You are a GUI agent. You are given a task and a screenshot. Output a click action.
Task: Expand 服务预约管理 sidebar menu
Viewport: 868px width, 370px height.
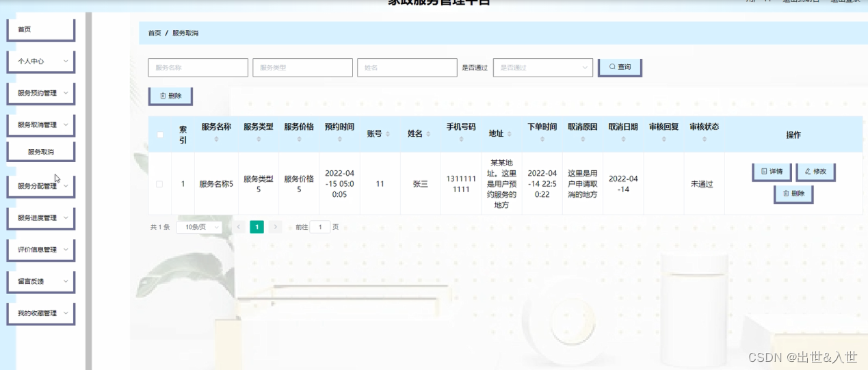click(x=40, y=93)
